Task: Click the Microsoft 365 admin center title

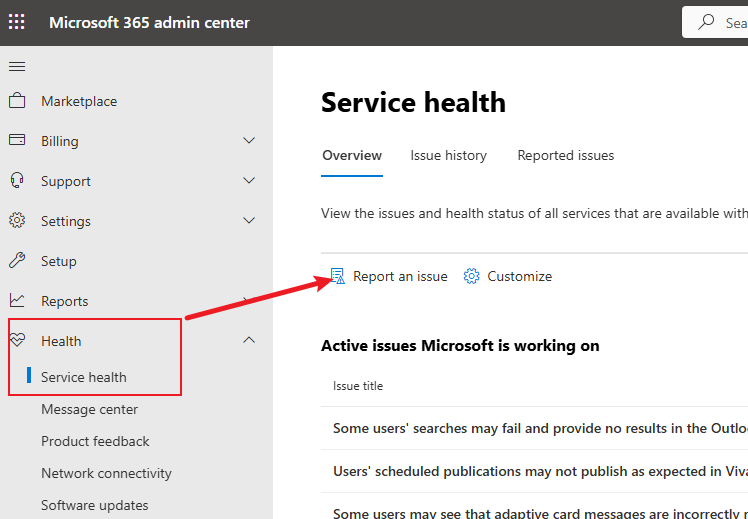Action: pyautogui.click(x=149, y=22)
